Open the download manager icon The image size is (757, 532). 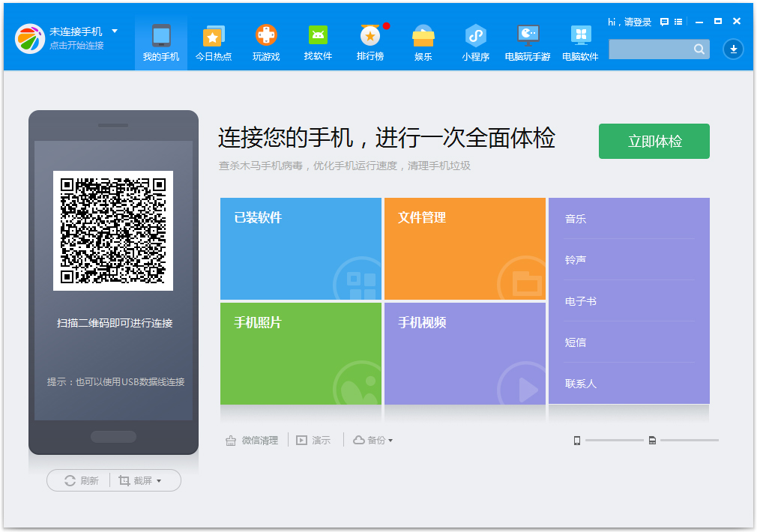click(733, 49)
